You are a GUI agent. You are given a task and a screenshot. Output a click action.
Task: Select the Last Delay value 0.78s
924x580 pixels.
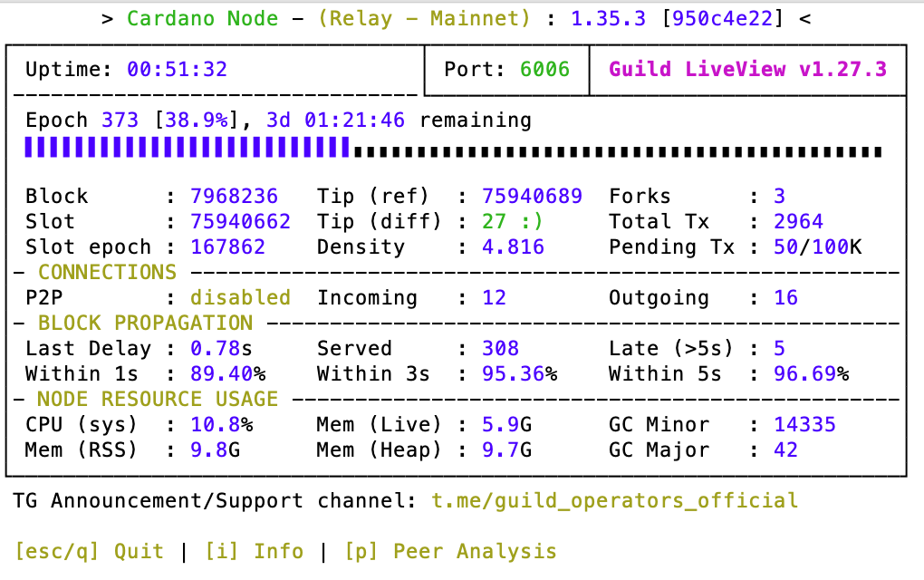221,348
